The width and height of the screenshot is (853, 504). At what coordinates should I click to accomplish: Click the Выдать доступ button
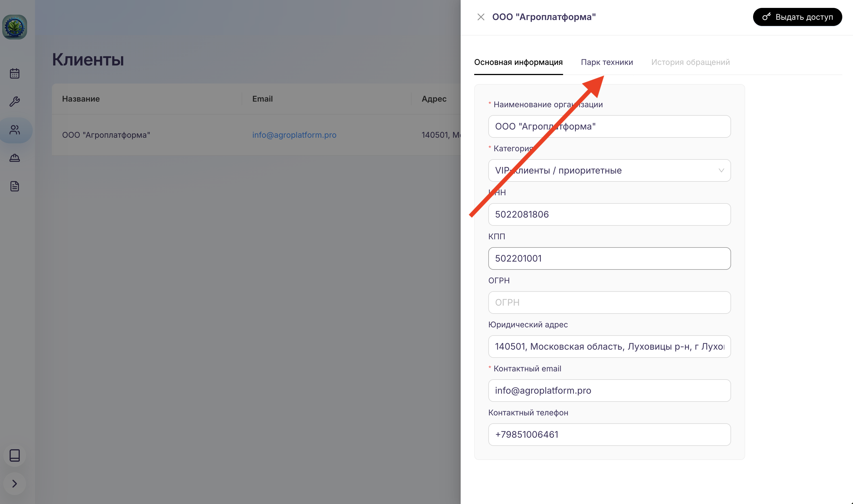click(797, 17)
